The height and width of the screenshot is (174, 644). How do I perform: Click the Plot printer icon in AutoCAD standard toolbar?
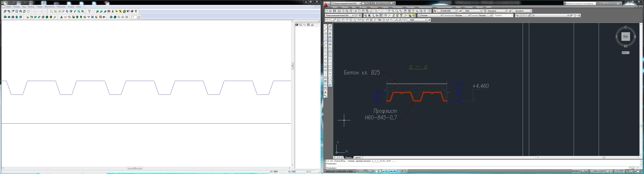tap(339, 11)
